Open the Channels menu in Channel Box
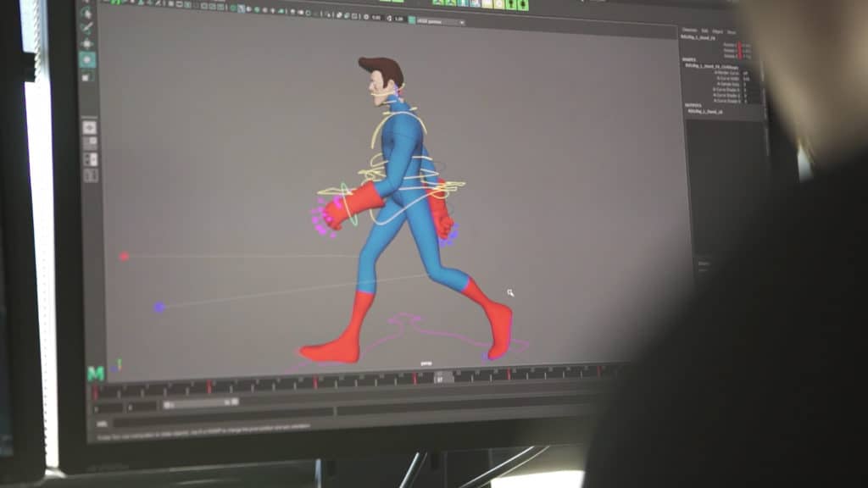 pyautogui.click(x=689, y=30)
